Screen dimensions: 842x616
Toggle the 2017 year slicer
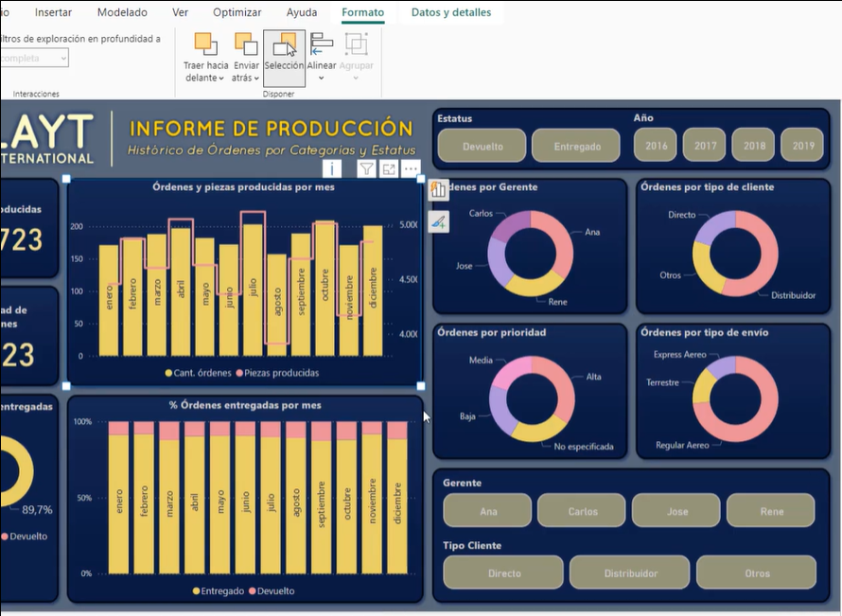pyautogui.click(x=705, y=146)
